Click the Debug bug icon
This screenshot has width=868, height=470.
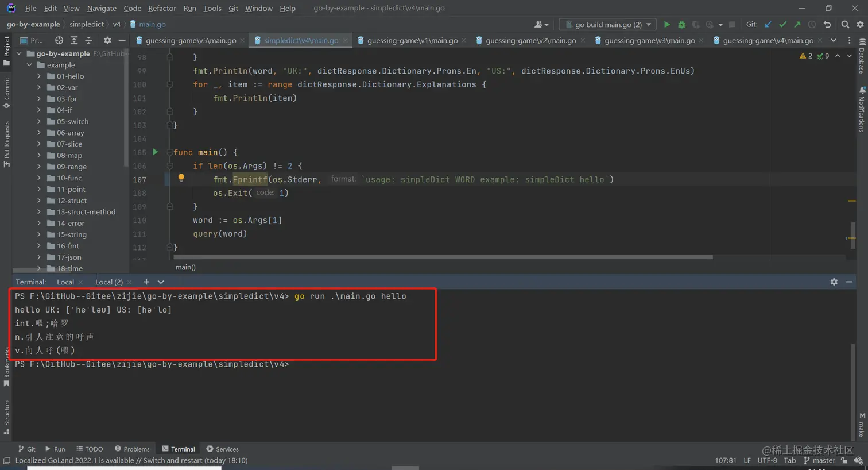pyautogui.click(x=681, y=25)
